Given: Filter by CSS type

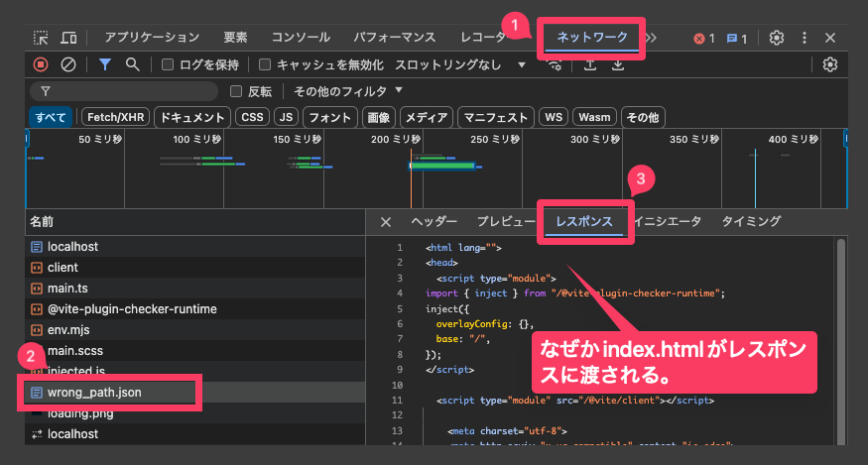Looking at the screenshot, I should click(x=252, y=117).
